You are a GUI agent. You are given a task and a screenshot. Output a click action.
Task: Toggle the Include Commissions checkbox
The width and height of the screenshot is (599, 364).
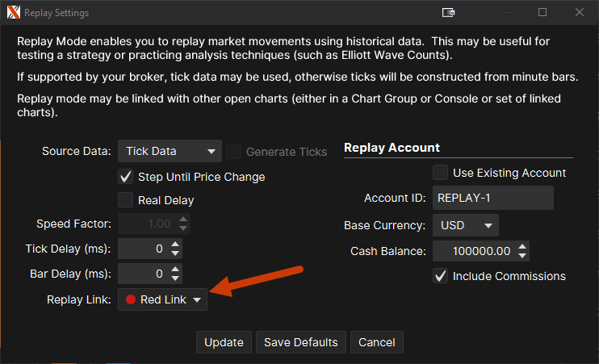click(x=440, y=276)
